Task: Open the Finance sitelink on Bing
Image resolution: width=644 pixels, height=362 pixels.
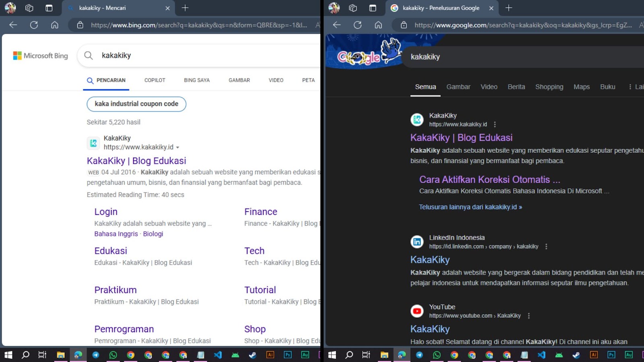Action: (x=261, y=212)
